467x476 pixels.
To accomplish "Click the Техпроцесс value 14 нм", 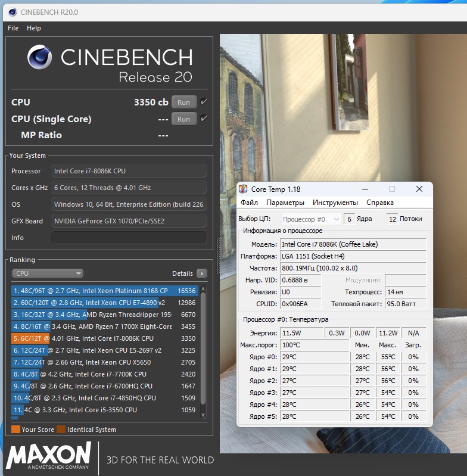I will click(x=406, y=292).
